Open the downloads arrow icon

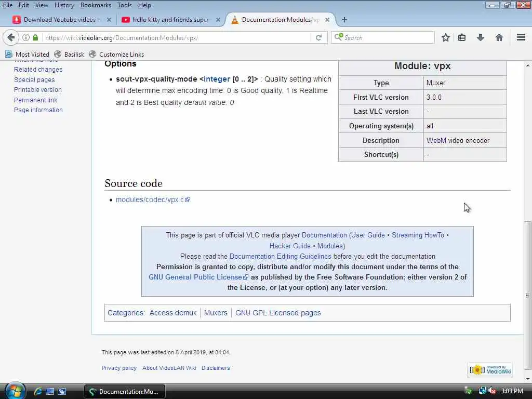coord(480,37)
